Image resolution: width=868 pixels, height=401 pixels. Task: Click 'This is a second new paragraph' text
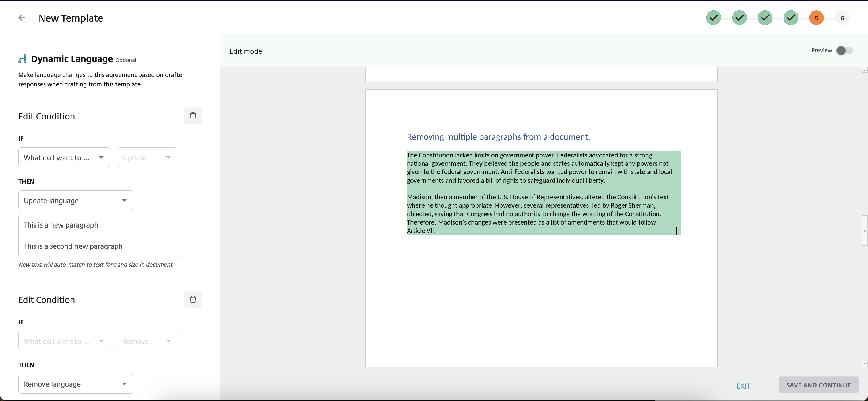tap(73, 246)
